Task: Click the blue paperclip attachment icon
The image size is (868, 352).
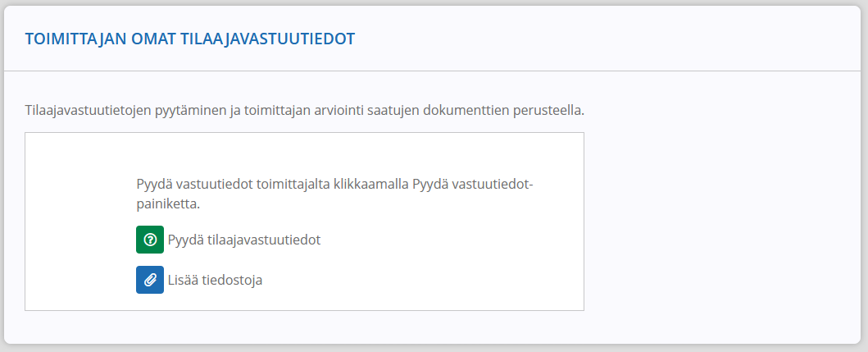Action: coord(150,280)
